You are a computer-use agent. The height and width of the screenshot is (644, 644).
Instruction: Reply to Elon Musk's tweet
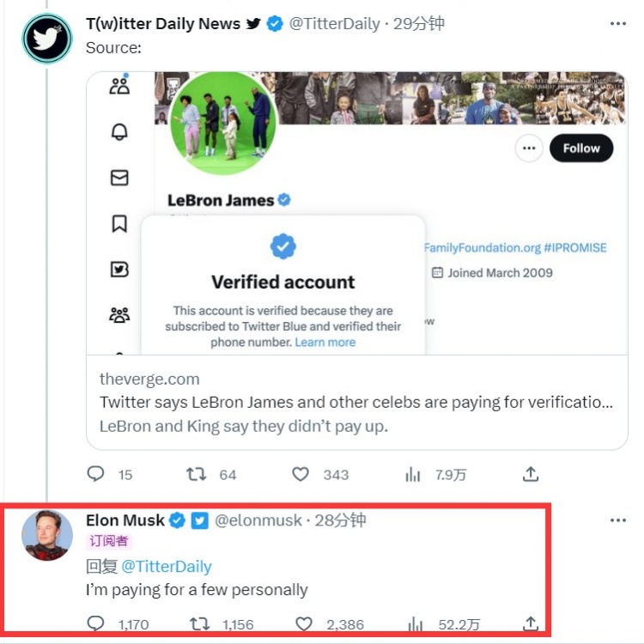(96, 624)
